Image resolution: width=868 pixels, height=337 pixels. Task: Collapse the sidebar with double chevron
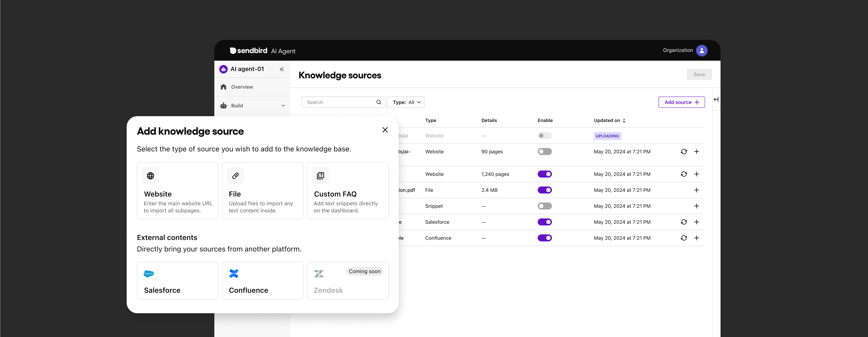point(282,69)
